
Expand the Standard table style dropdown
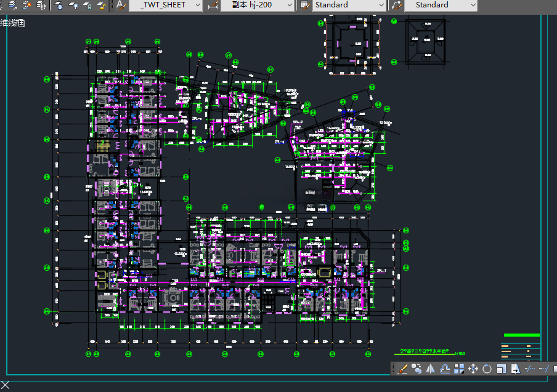click(381, 5)
